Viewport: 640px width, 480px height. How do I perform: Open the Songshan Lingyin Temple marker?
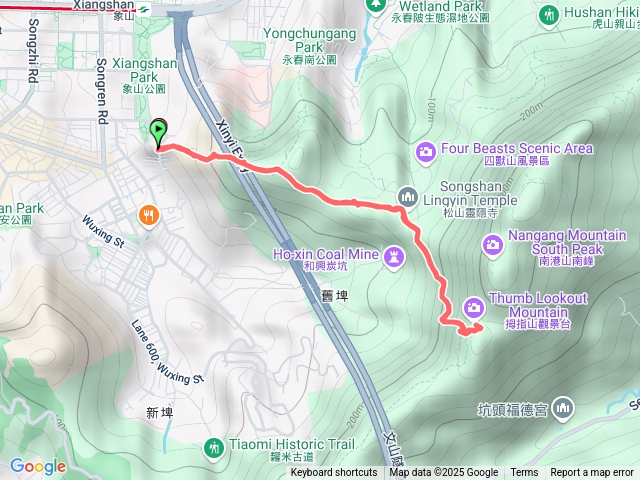click(408, 198)
